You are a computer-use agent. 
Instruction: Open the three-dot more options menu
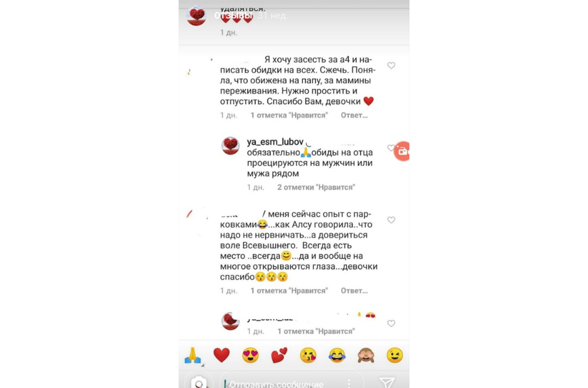[x=349, y=383]
